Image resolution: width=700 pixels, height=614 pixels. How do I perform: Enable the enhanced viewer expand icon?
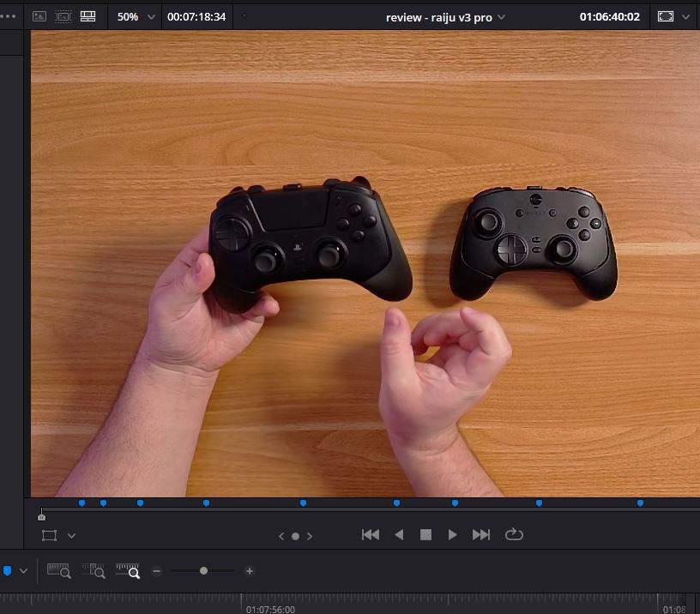(x=666, y=15)
